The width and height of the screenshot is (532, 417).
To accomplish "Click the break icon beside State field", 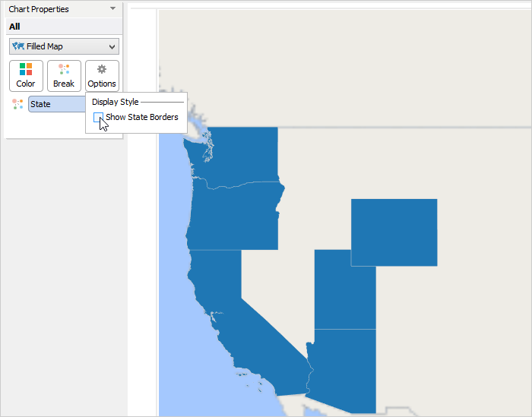I will point(17,104).
